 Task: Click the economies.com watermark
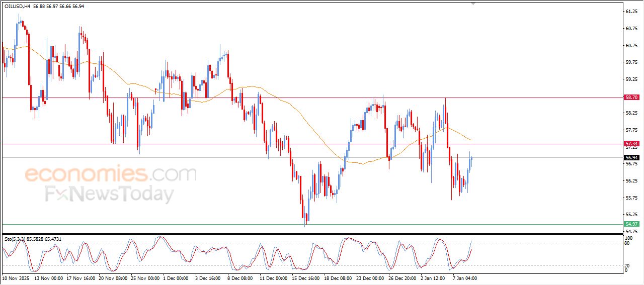click(x=111, y=174)
